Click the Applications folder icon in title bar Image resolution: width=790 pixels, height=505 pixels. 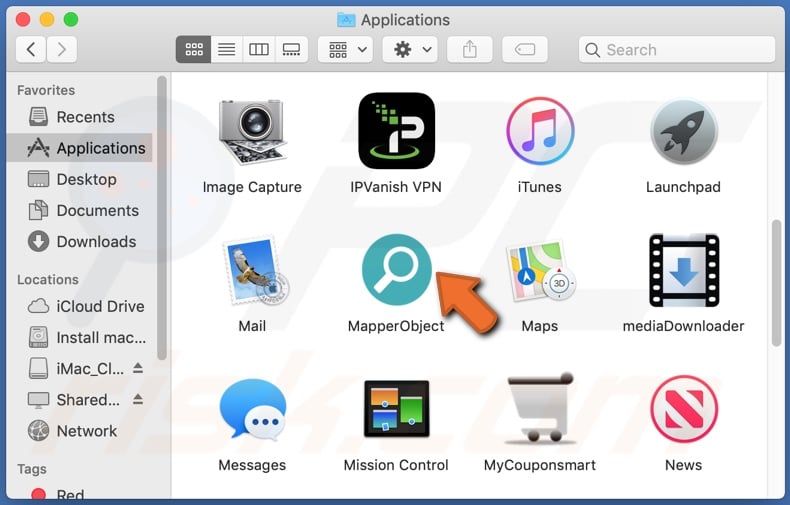(x=346, y=20)
